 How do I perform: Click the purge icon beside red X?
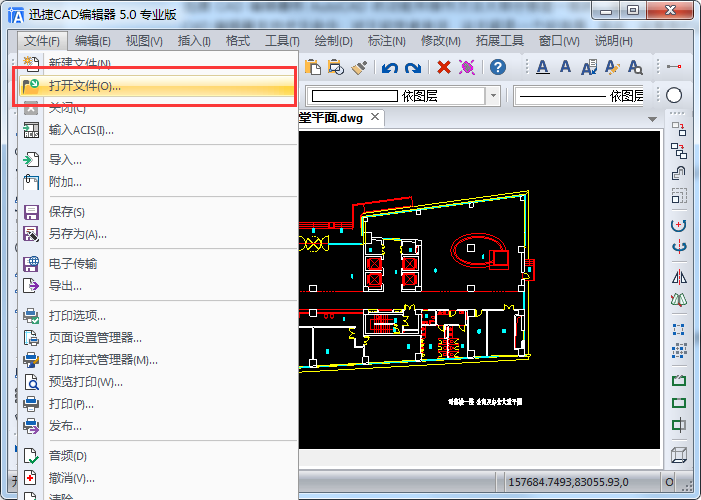click(x=467, y=67)
